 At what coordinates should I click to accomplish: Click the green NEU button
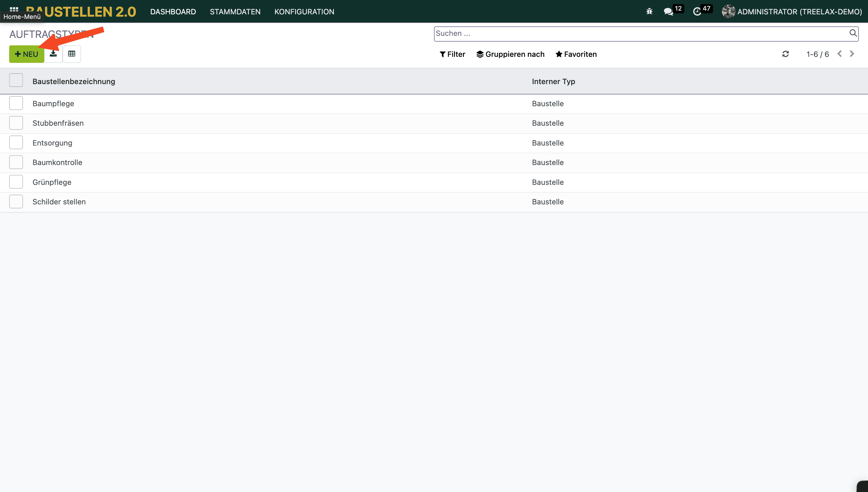point(26,55)
